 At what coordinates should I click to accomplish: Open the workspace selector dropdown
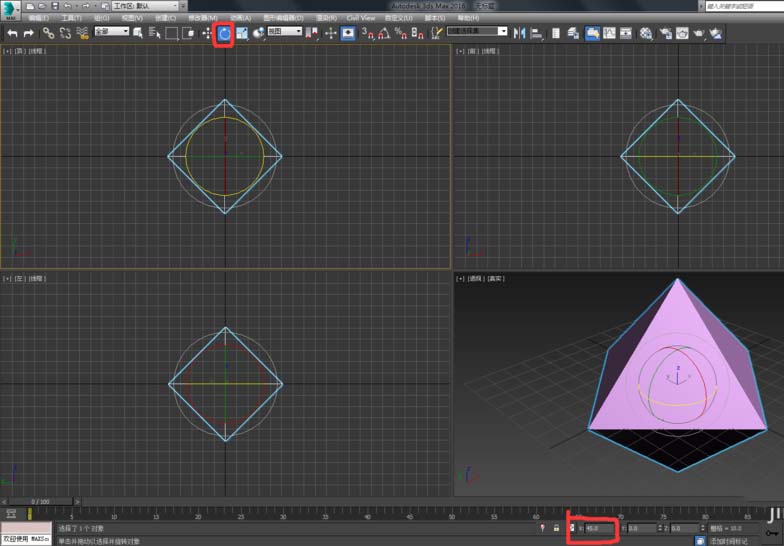tap(145, 6)
